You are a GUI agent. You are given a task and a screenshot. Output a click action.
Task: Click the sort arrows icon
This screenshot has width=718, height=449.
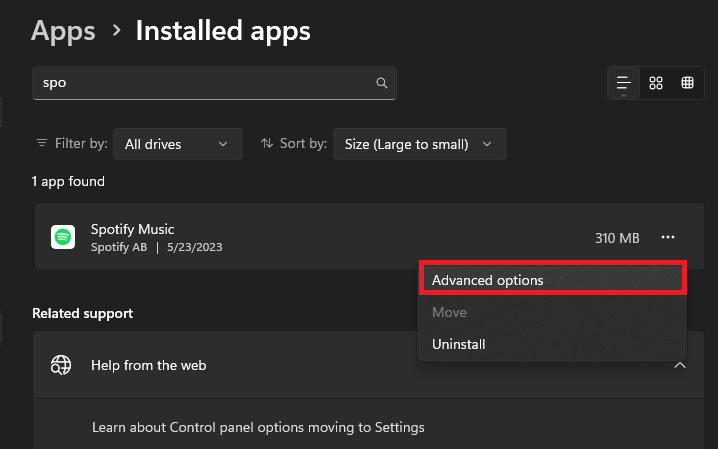pos(267,144)
